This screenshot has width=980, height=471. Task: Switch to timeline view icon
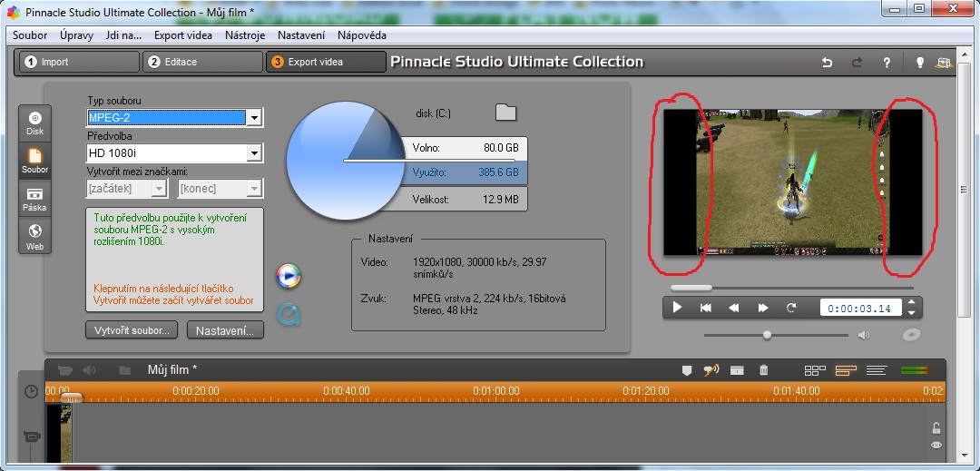pos(846,370)
